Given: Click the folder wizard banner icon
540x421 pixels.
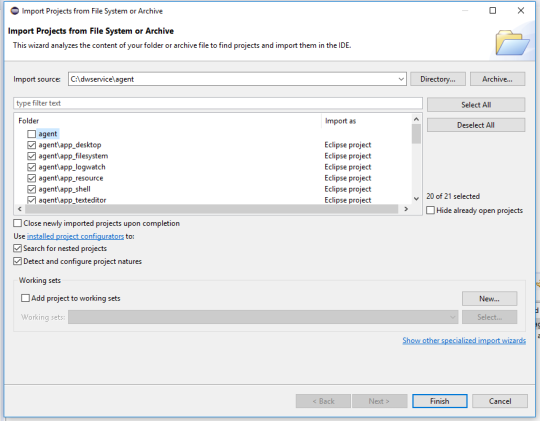Looking at the screenshot, I should (x=512, y=43).
